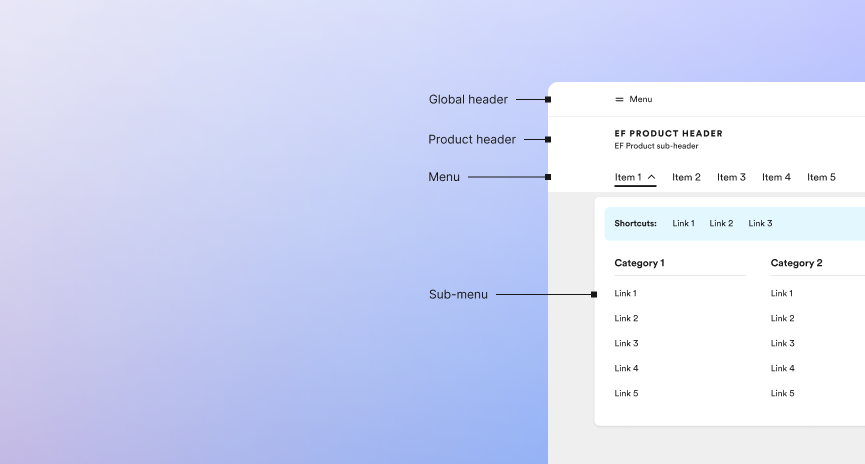
Task: Click the Menu text in the global header
Action: (640, 99)
